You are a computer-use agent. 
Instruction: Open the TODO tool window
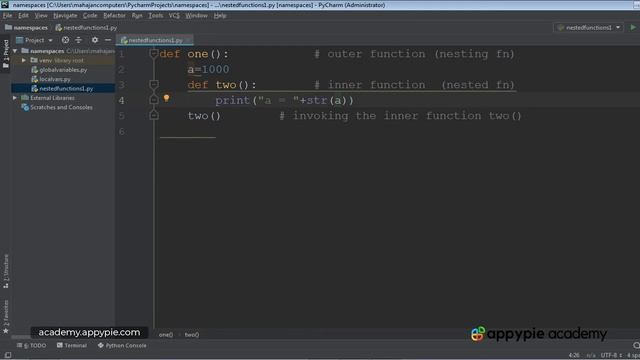pyautogui.click(x=32, y=345)
